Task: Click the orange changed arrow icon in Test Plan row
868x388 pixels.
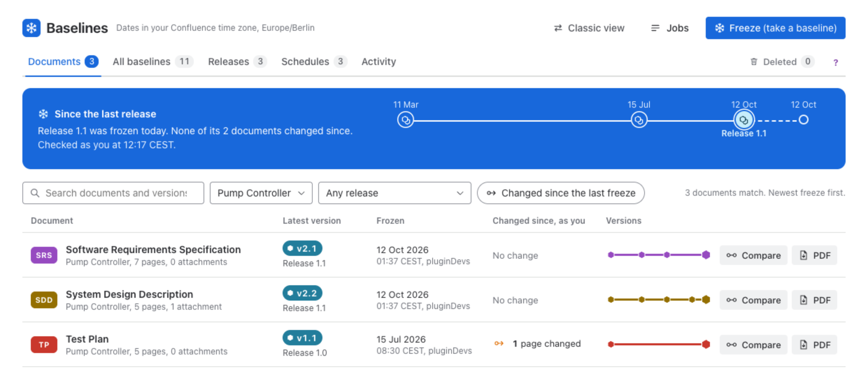Action: click(x=499, y=344)
